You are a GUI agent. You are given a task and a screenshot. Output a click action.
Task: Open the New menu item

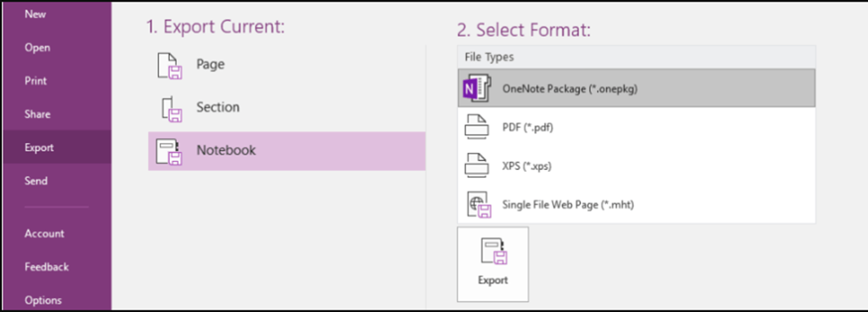tap(35, 14)
